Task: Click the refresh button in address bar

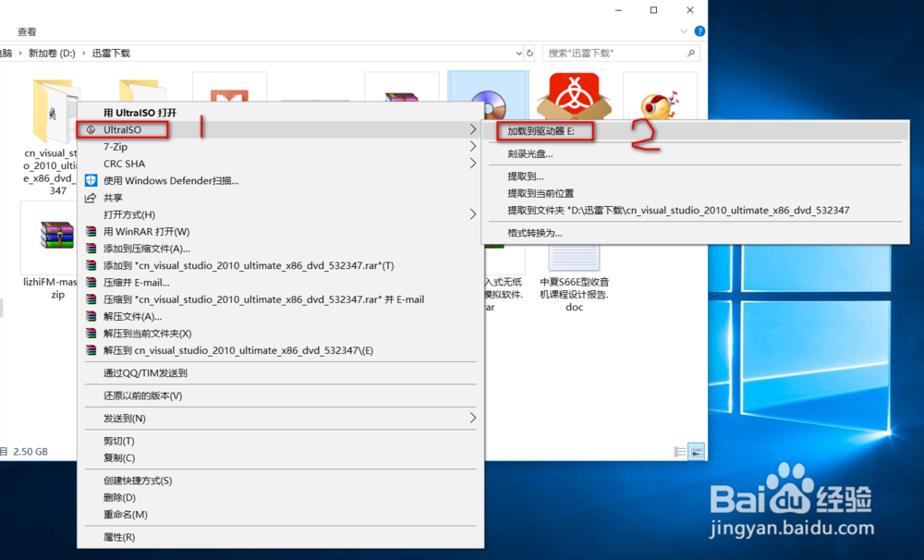Action: (x=529, y=53)
